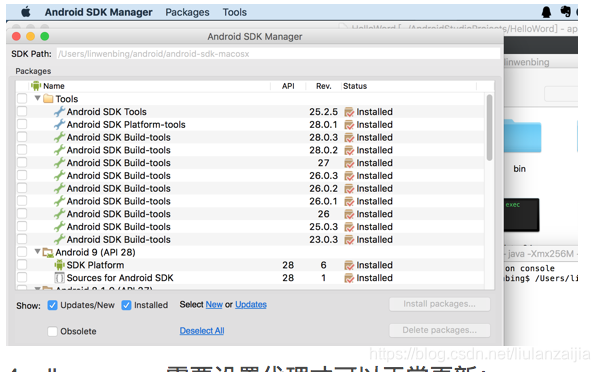Click the Delete packages button
The image size is (600, 372).
tap(439, 330)
